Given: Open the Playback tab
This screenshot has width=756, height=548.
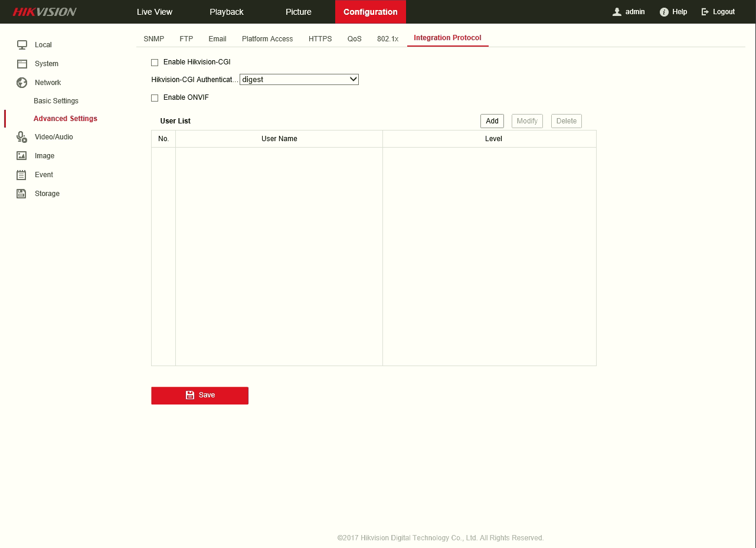Looking at the screenshot, I should (x=227, y=12).
